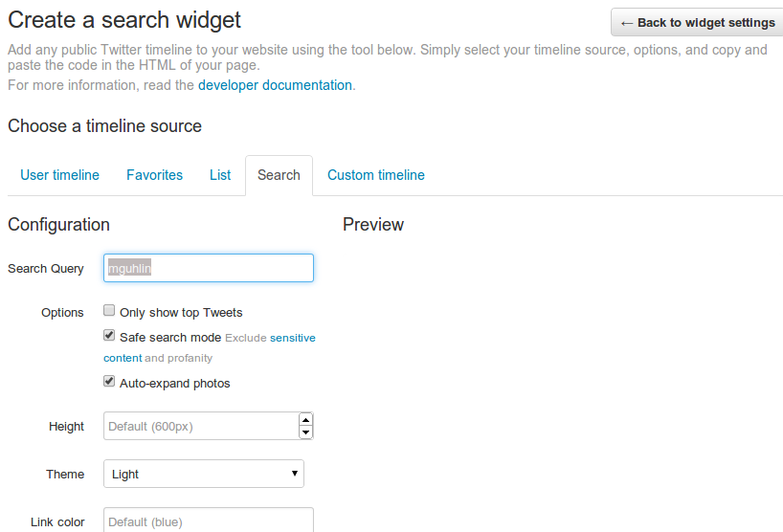Decrease height with the down arrow
783x532 pixels.
(305, 432)
